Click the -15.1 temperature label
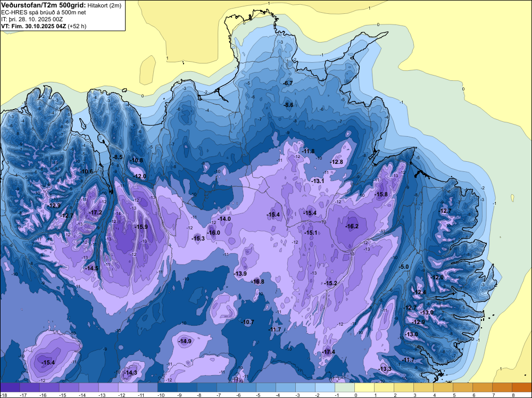 pos(311,233)
